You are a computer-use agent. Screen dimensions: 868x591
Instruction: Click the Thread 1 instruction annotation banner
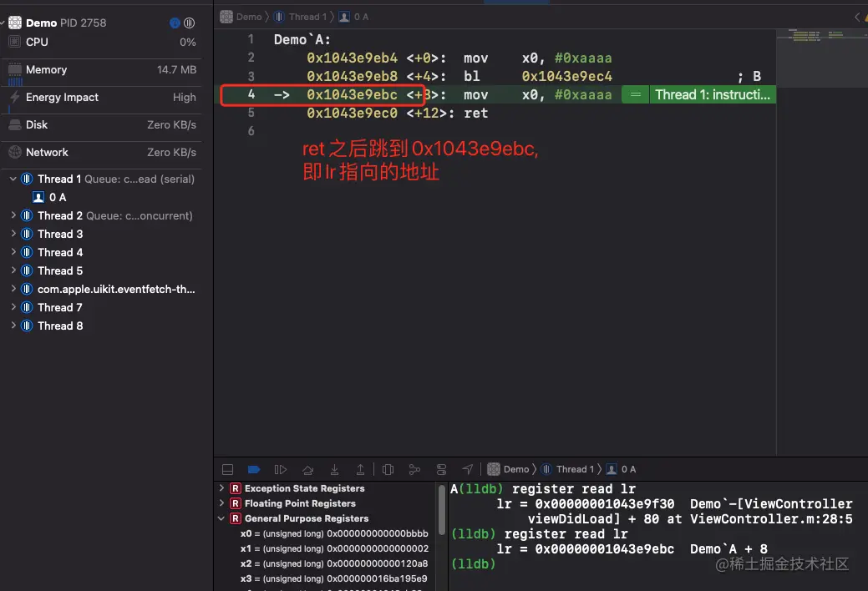(713, 94)
